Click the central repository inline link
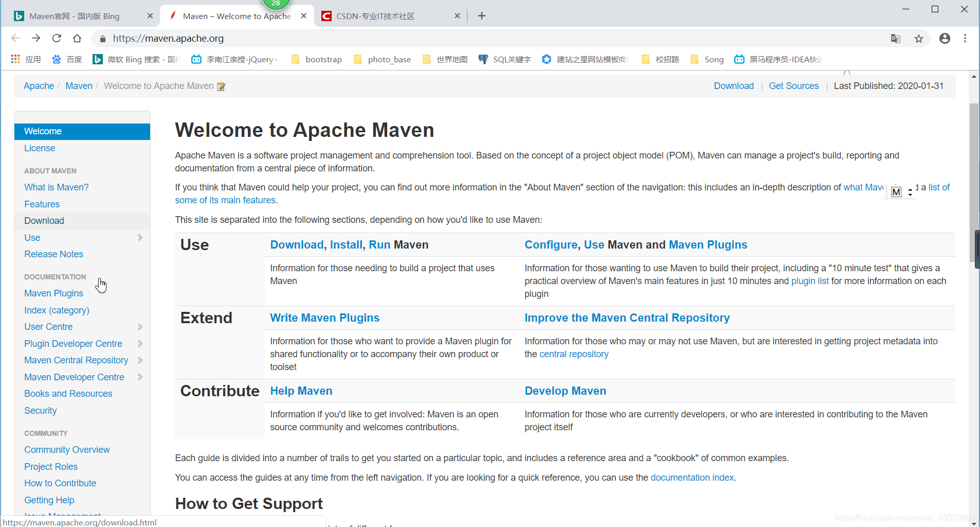 [x=574, y=354]
